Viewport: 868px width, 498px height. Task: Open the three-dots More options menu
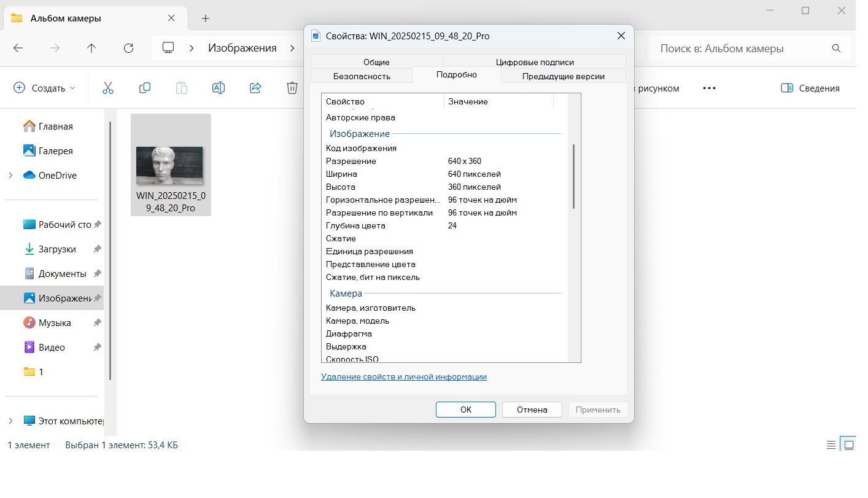click(709, 88)
